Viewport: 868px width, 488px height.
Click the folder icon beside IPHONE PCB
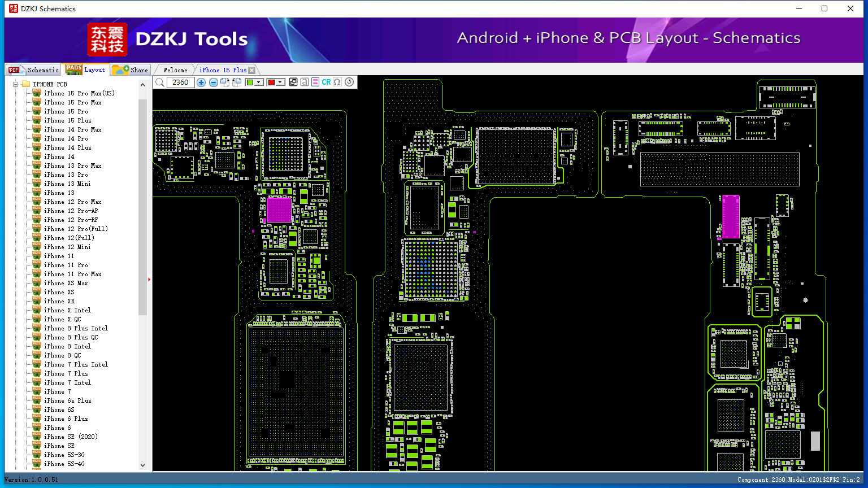[26, 84]
